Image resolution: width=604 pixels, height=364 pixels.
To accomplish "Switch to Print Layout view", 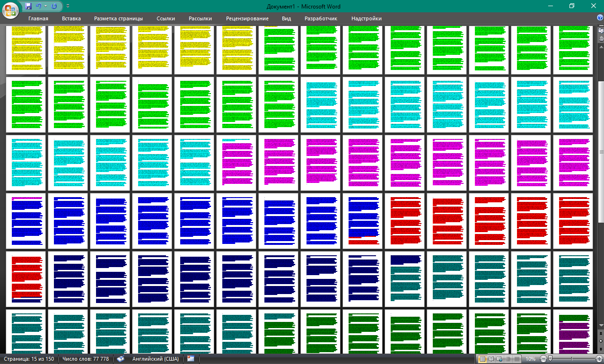I will pyautogui.click(x=482, y=359).
